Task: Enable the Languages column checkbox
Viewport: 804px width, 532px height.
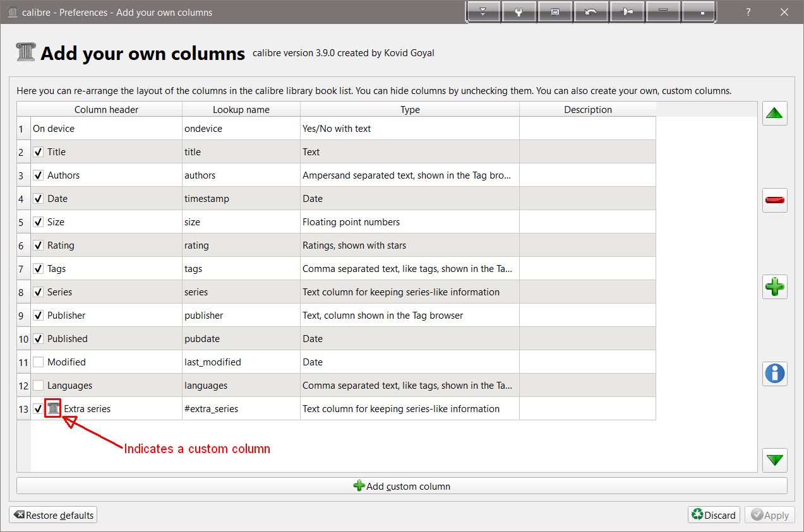Action: [39, 386]
